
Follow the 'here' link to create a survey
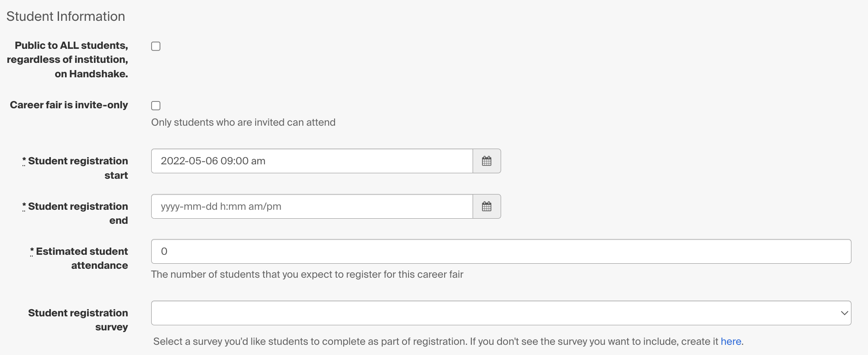731,341
